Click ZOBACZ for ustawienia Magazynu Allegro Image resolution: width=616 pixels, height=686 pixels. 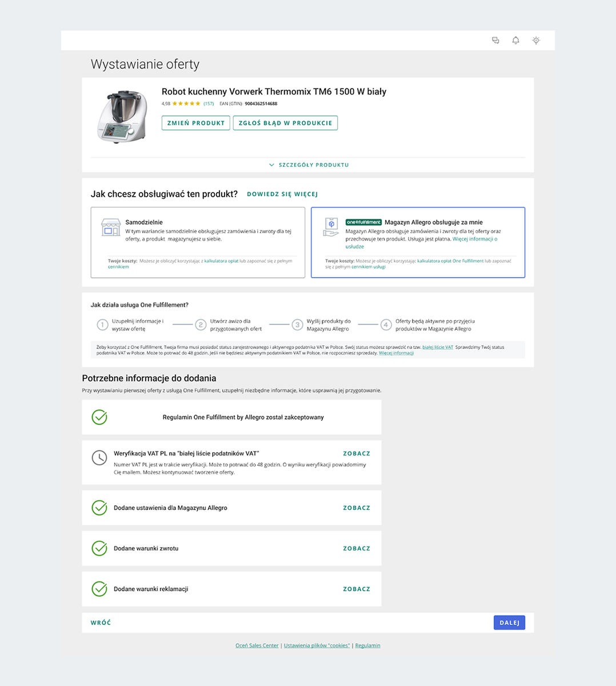(x=357, y=508)
